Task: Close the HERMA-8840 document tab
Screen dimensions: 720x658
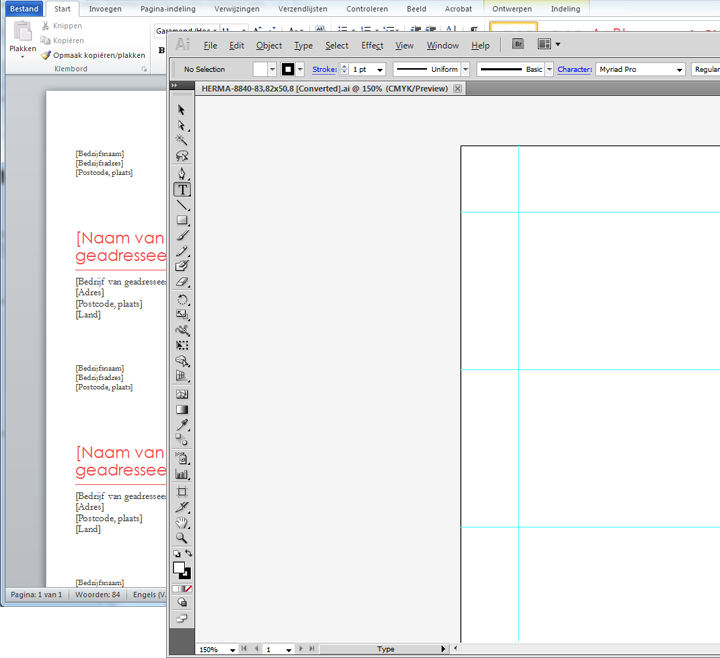Action: coord(458,88)
